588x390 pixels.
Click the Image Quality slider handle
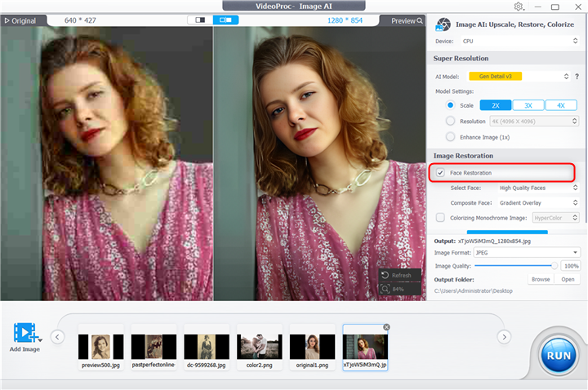pos(555,266)
